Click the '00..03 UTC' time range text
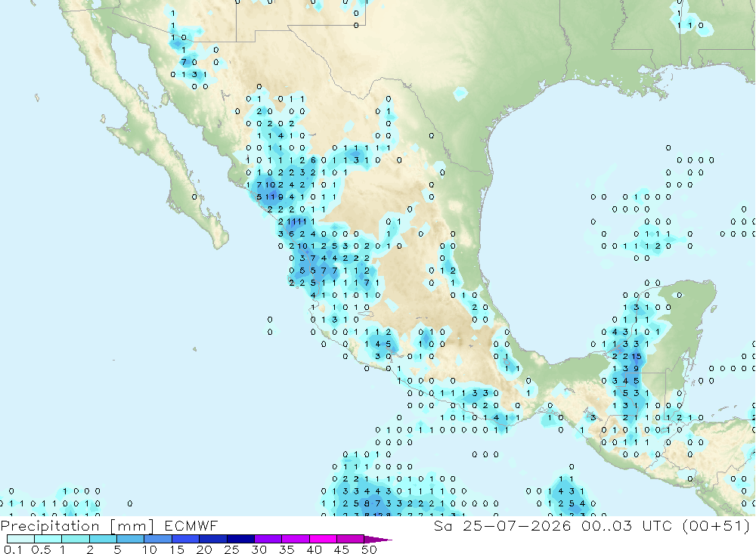Viewport: 756px width, 554px height. coord(627,525)
